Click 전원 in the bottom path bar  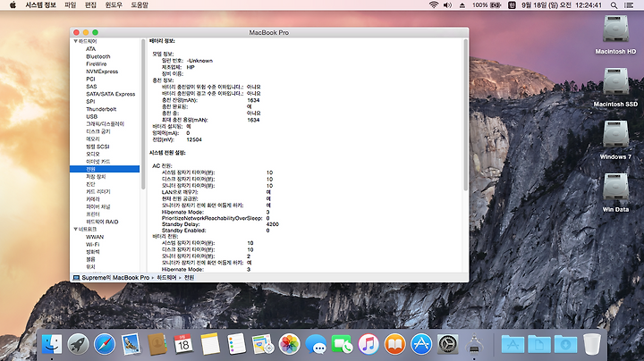(x=189, y=278)
